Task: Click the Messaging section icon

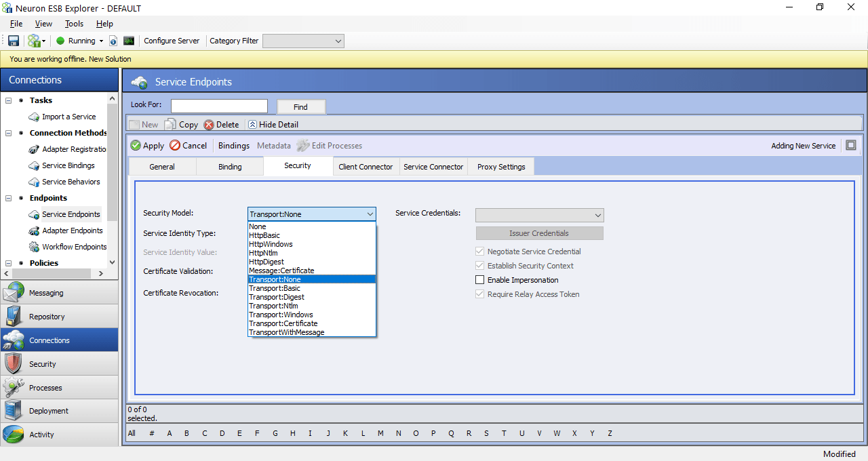Action: point(14,293)
